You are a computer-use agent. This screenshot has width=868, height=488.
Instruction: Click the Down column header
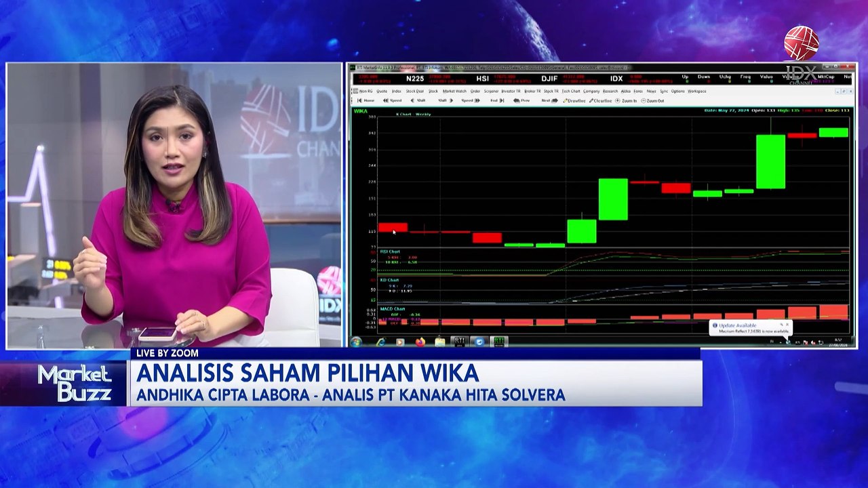[x=704, y=77]
